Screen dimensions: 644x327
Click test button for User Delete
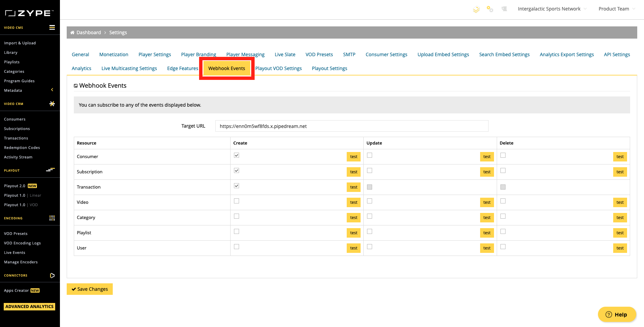620,248
